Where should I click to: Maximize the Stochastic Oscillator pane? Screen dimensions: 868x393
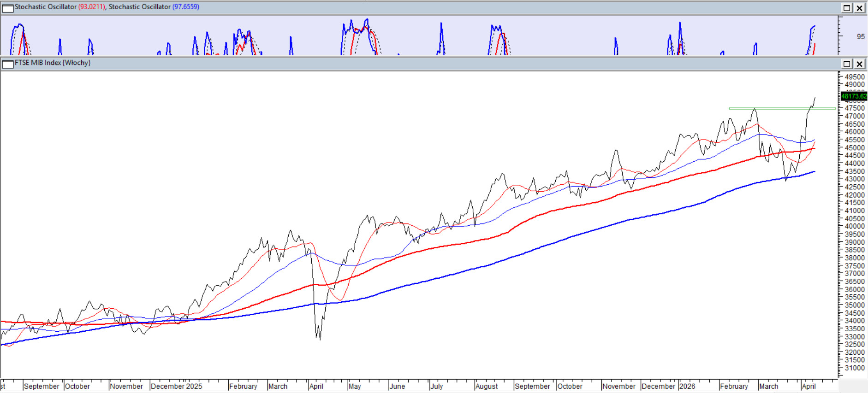(x=847, y=8)
